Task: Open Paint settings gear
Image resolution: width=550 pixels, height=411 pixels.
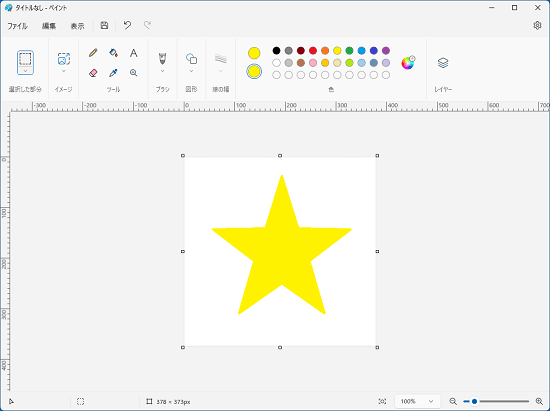Action: click(537, 26)
